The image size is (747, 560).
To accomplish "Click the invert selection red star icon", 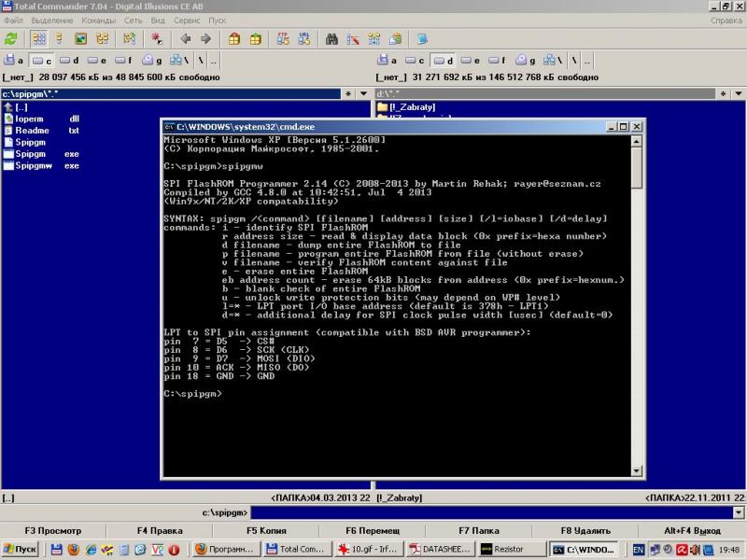I will coord(156,38).
